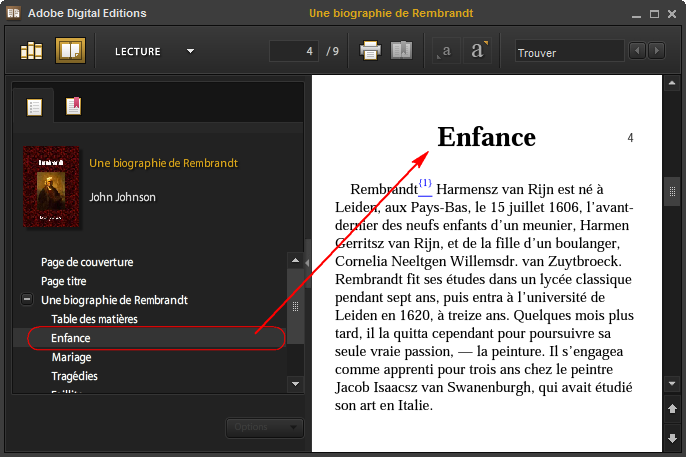Click the page scrollbar thumb

(672, 191)
